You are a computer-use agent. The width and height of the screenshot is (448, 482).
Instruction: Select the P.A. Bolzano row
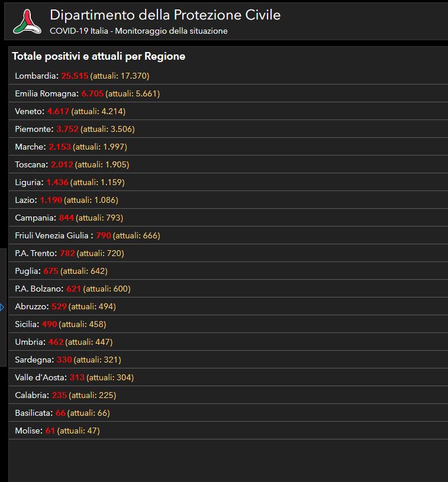point(72,289)
